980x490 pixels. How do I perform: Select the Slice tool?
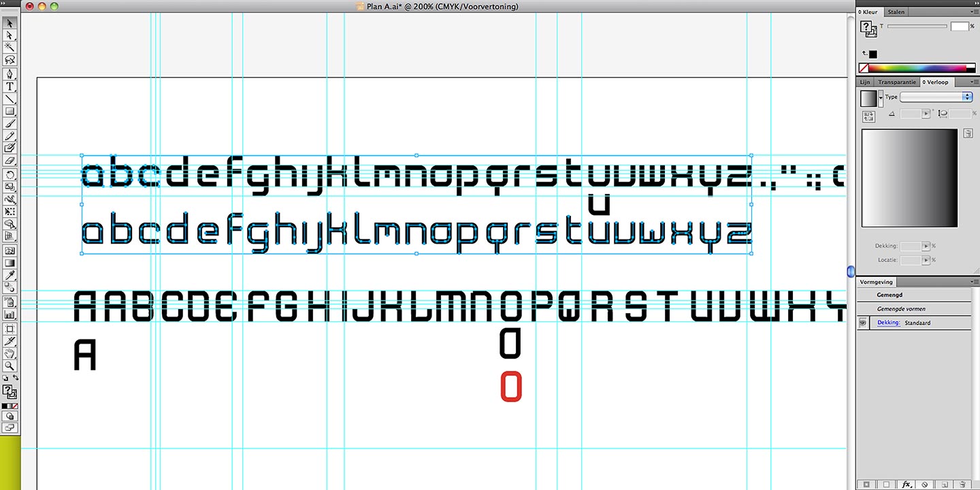(10, 341)
